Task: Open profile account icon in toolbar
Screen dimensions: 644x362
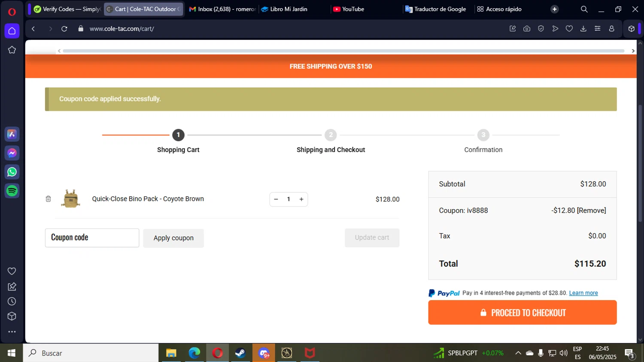Action: click(x=612, y=29)
